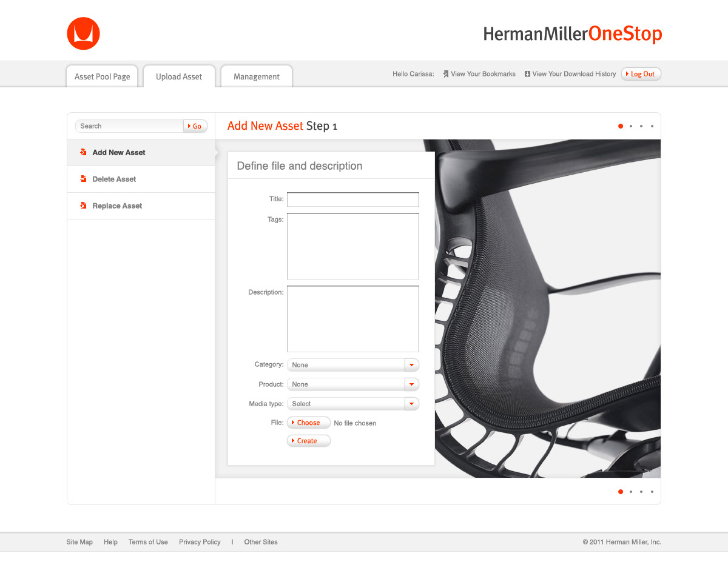
Task: Click the bookmarks icon beside View Your Bookmarks
Action: tap(445, 74)
